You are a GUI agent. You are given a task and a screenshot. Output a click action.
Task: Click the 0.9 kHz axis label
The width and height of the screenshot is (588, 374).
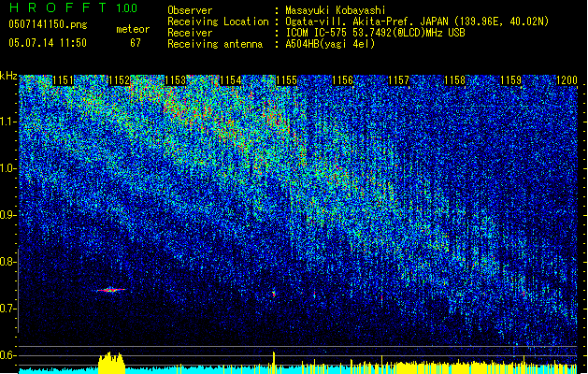pos(8,215)
